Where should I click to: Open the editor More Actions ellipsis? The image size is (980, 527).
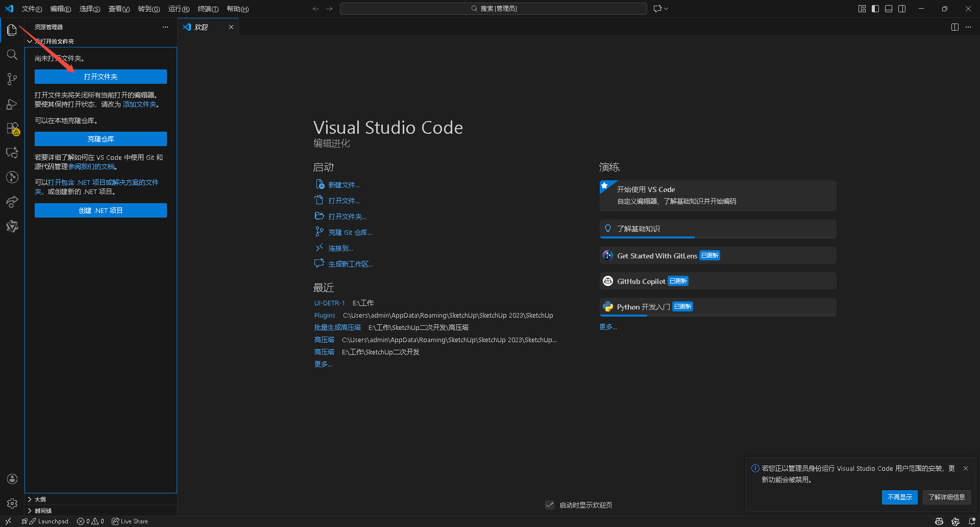point(968,27)
